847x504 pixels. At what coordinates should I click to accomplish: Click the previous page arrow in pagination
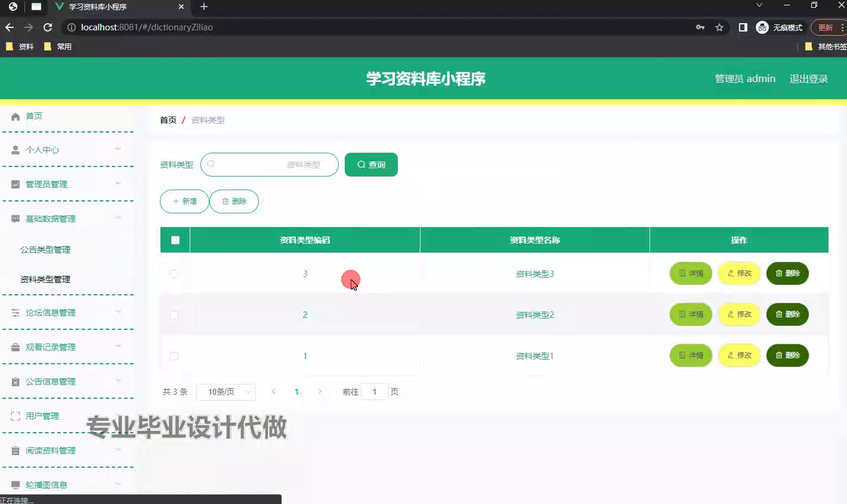pos(274,392)
